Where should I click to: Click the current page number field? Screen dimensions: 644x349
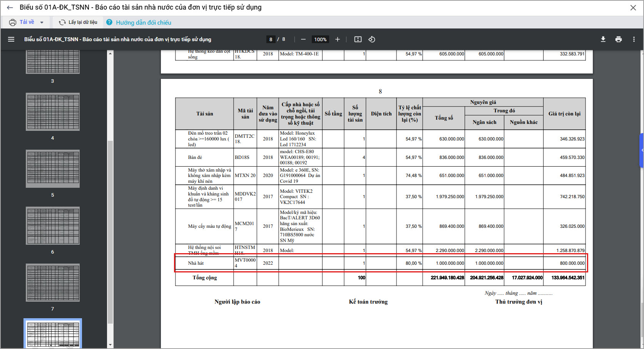271,39
